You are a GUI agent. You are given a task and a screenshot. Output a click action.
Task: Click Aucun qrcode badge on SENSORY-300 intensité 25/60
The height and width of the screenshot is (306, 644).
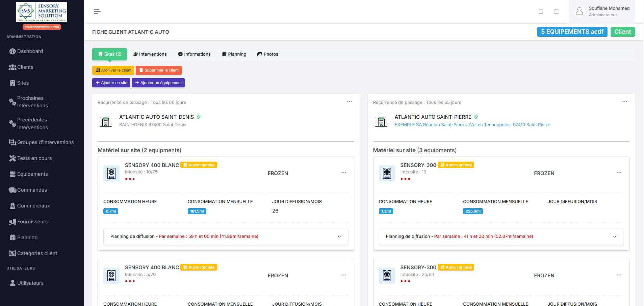(x=456, y=267)
